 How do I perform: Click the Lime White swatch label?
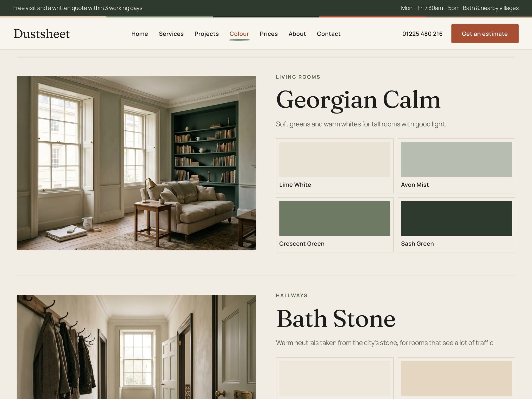click(x=295, y=185)
